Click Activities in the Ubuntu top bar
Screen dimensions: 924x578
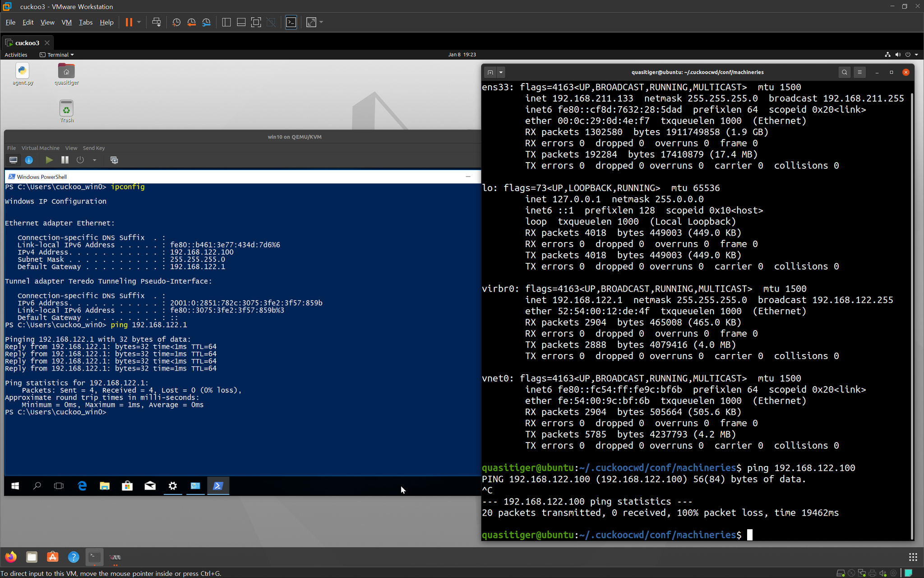click(x=16, y=55)
